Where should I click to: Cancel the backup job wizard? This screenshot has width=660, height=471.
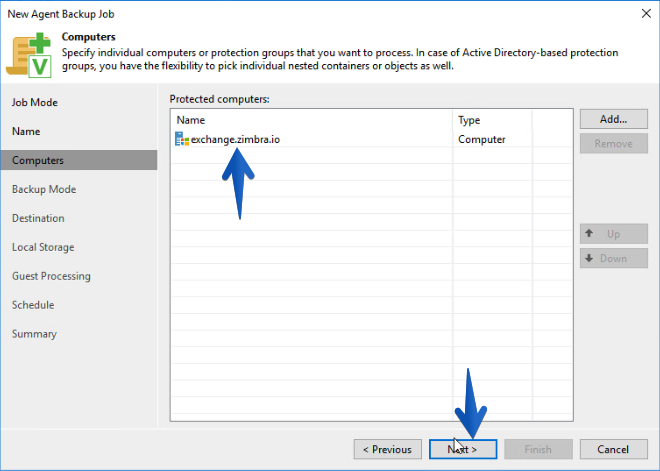614,450
